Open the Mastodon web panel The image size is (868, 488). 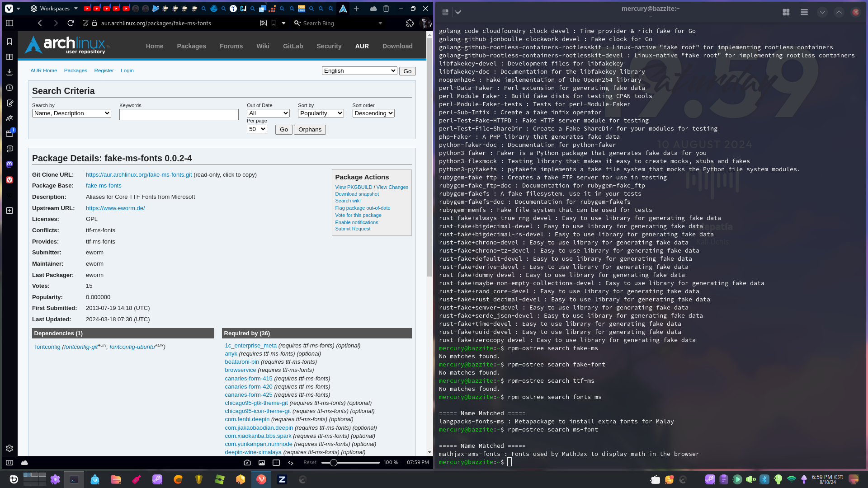tap(9, 164)
